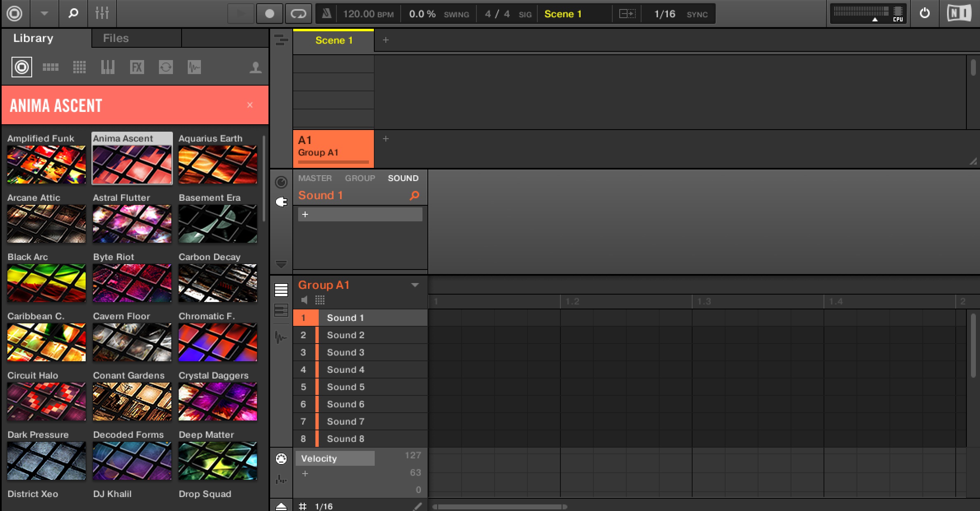The image size is (980, 511).
Task: Click the MIDI control lane icon
Action: click(x=281, y=458)
